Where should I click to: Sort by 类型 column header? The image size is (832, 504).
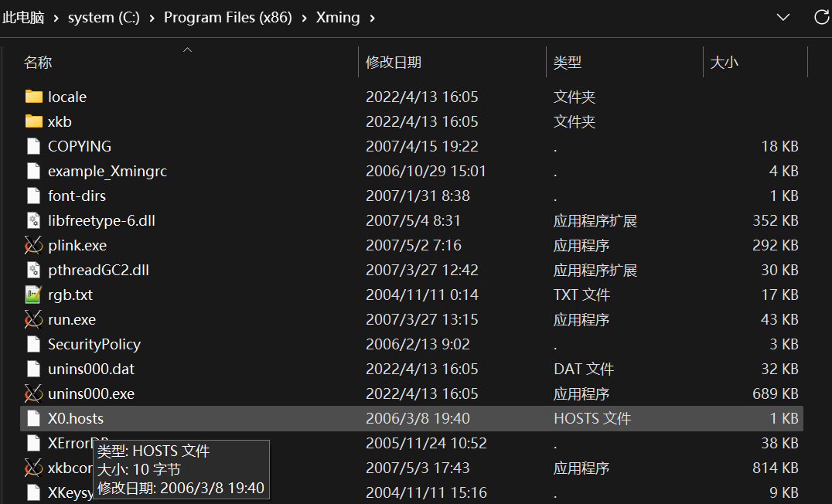pos(568,63)
